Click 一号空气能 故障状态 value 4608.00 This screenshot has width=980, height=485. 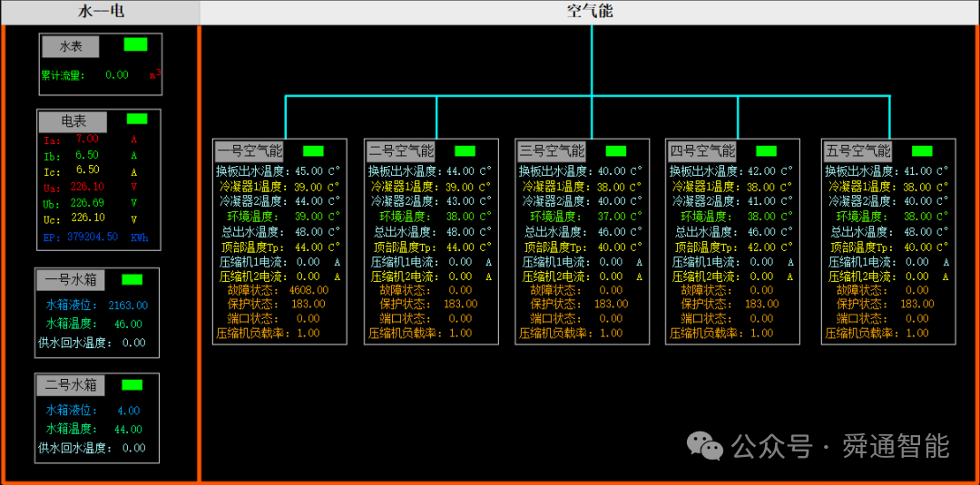coord(309,289)
